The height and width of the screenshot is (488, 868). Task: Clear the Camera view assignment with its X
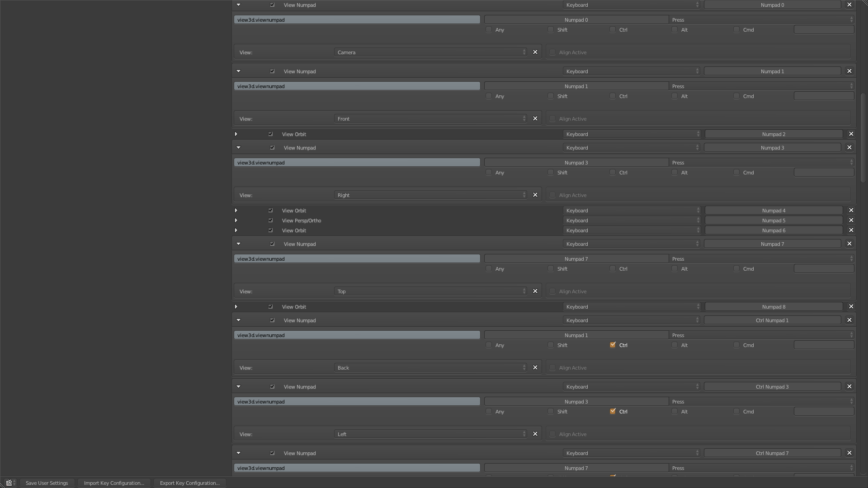535,52
